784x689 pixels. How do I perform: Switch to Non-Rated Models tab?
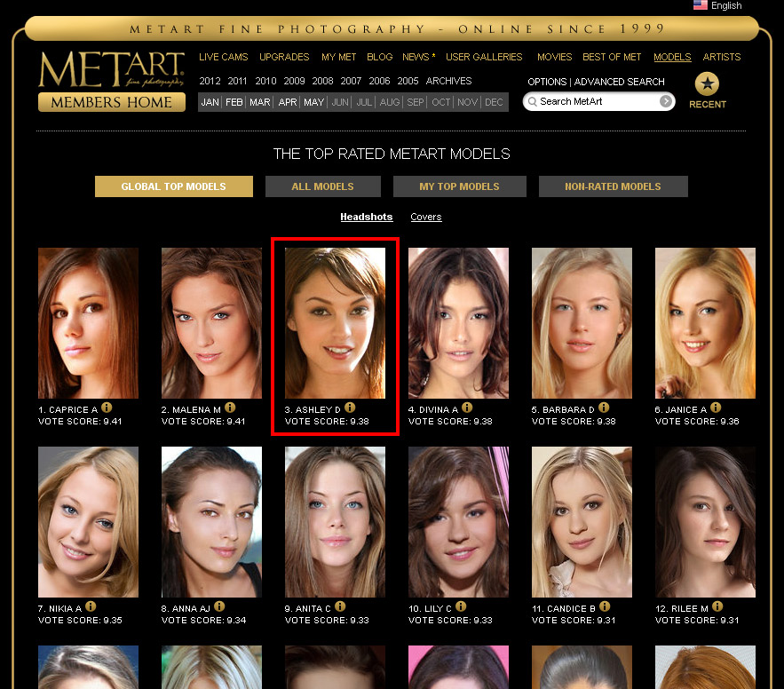point(613,186)
